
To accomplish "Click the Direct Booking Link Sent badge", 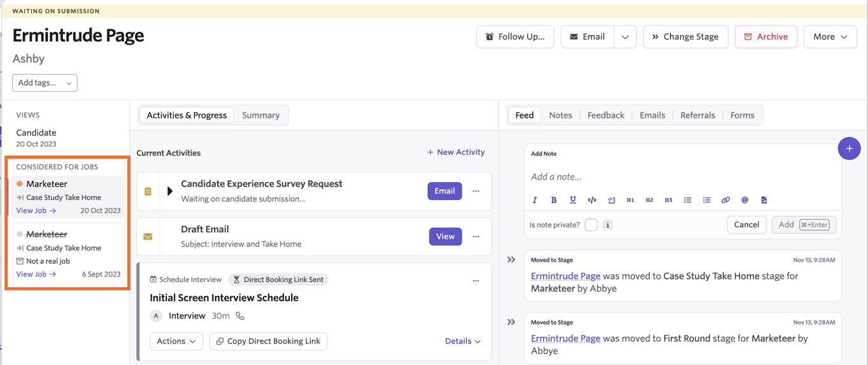I will [278, 280].
